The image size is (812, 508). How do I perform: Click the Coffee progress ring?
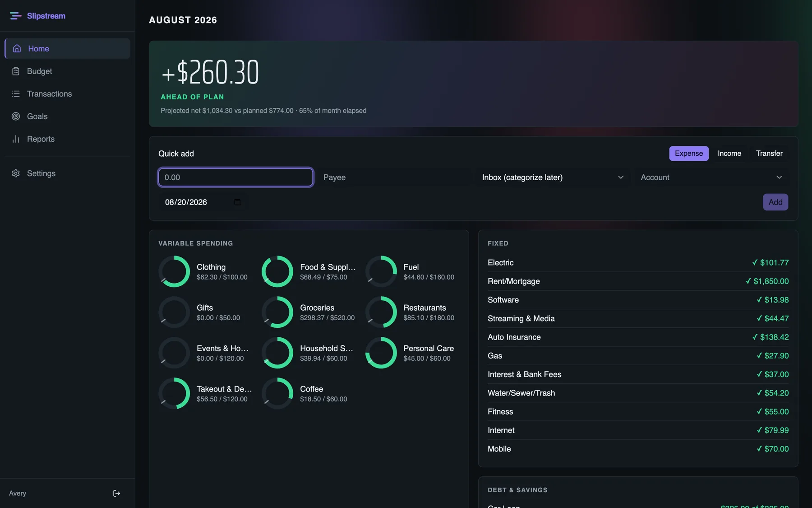coord(277,393)
